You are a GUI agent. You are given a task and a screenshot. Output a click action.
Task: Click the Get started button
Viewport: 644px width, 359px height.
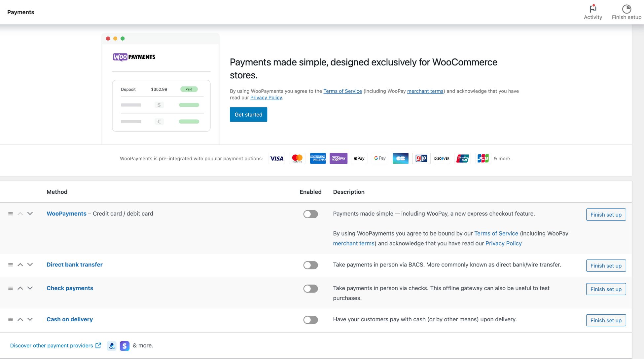(248, 114)
